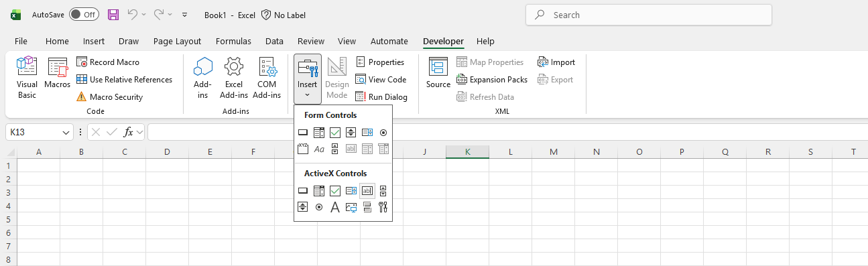Insert an ActiveX Scroll Bar
Image resolution: width=868 pixels, height=266 pixels.
(x=383, y=191)
